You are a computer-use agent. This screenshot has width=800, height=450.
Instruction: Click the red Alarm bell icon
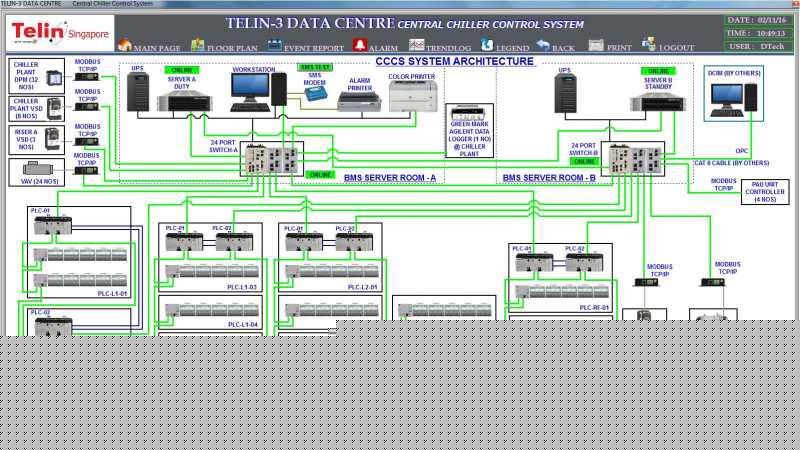tap(360, 45)
